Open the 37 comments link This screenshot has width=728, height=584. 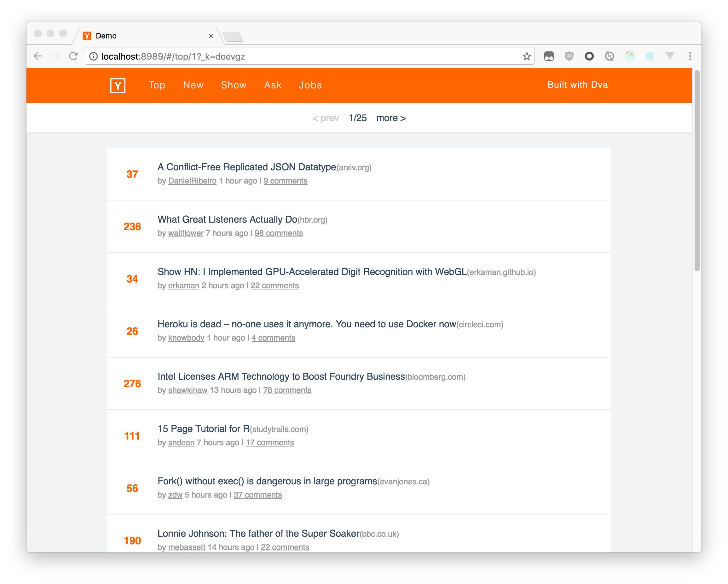pyautogui.click(x=258, y=495)
